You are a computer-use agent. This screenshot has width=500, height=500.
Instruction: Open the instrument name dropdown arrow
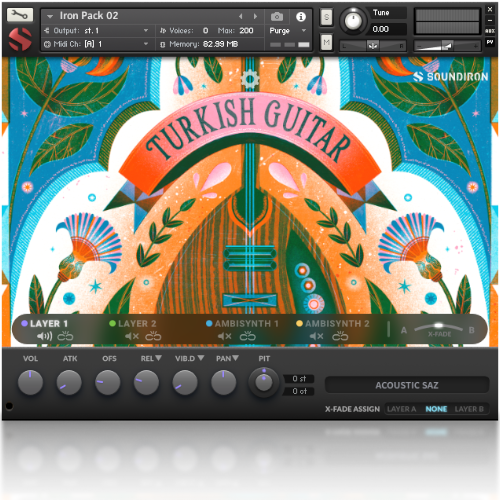[50, 16]
